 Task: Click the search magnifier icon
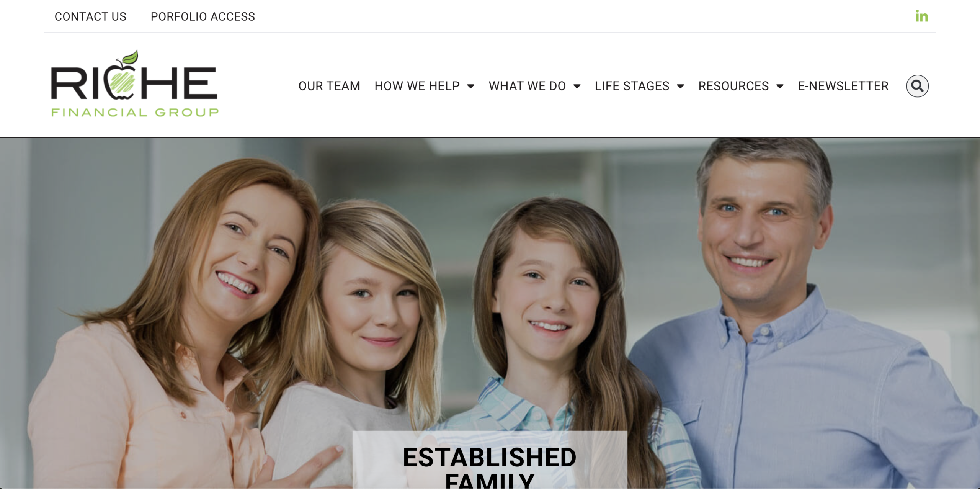click(x=917, y=86)
